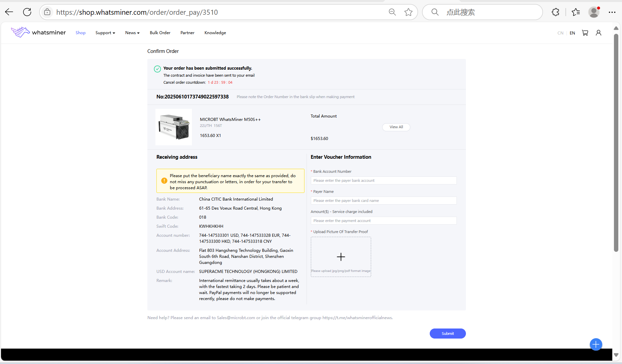Open the user account icon
622x364 pixels.
(599, 33)
